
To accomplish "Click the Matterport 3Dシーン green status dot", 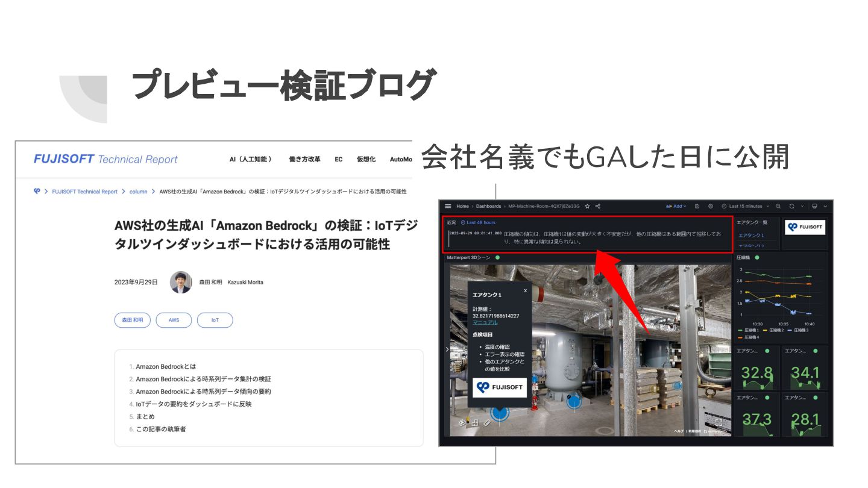I will (x=497, y=257).
